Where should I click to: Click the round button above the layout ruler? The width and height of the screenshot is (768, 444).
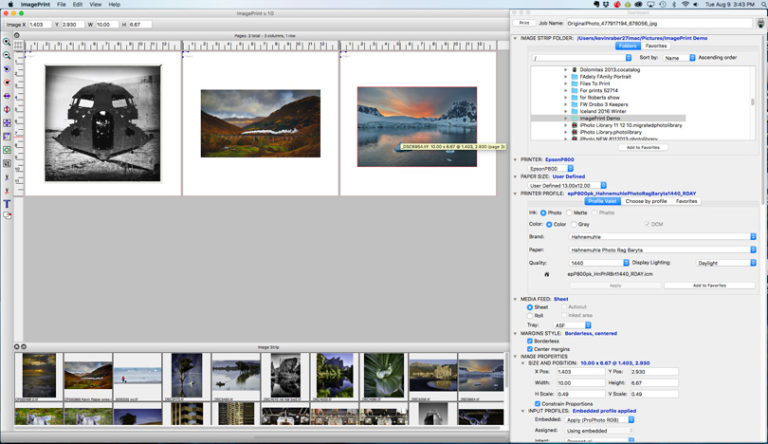(x=17, y=35)
